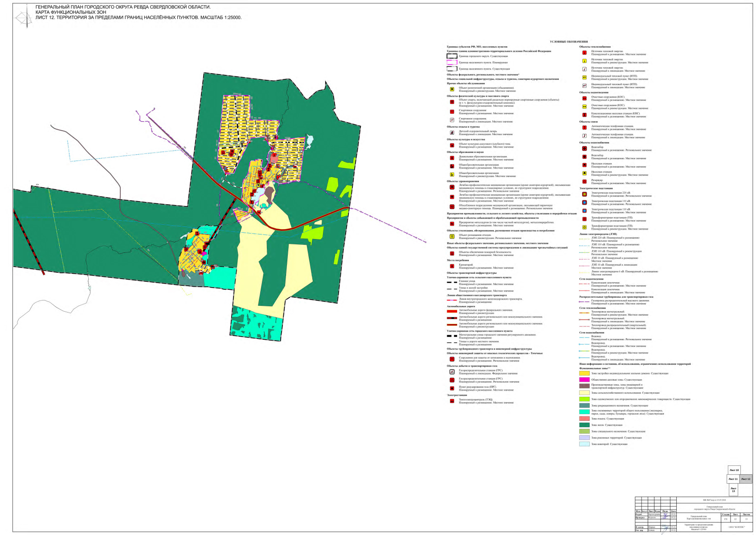The height and width of the screenshot is (535, 756).
Task: Click 'Объекты теплоснабжения' legend heading
Action: (x=595, y=47)
